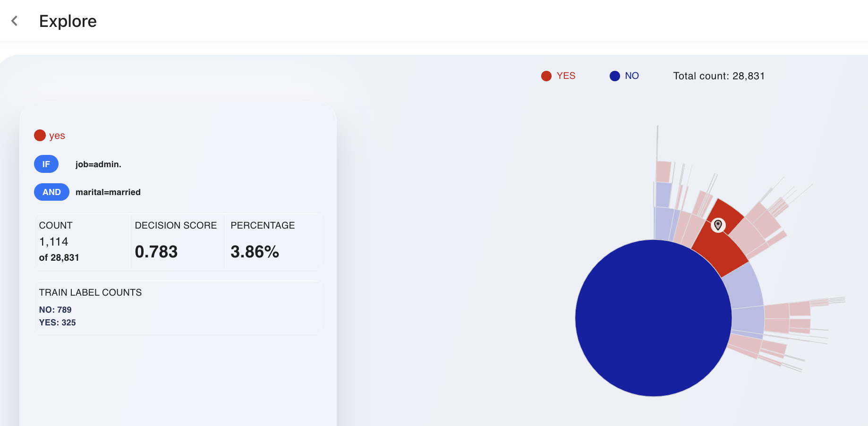
Task: Click the Total count 28,831 text
Action: 719,76
